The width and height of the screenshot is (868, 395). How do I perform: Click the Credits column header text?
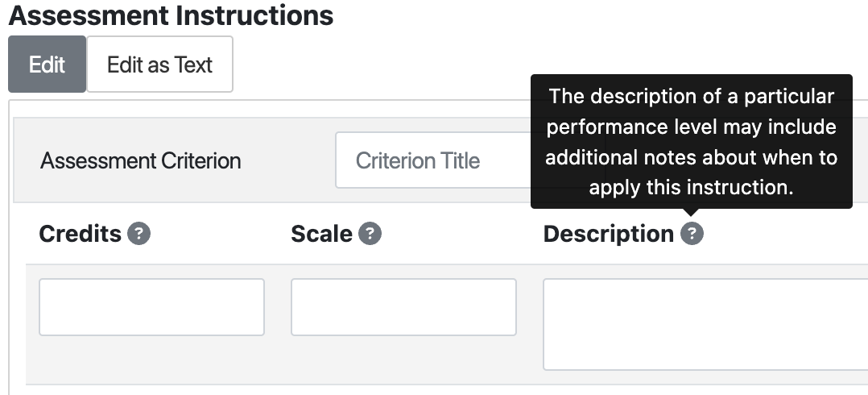(80, 235)
